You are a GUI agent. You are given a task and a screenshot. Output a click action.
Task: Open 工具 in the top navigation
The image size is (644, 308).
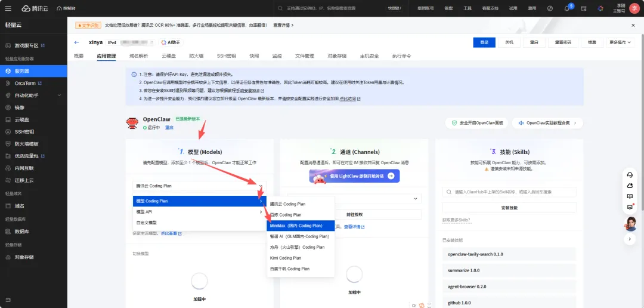(x=467, y=8)
